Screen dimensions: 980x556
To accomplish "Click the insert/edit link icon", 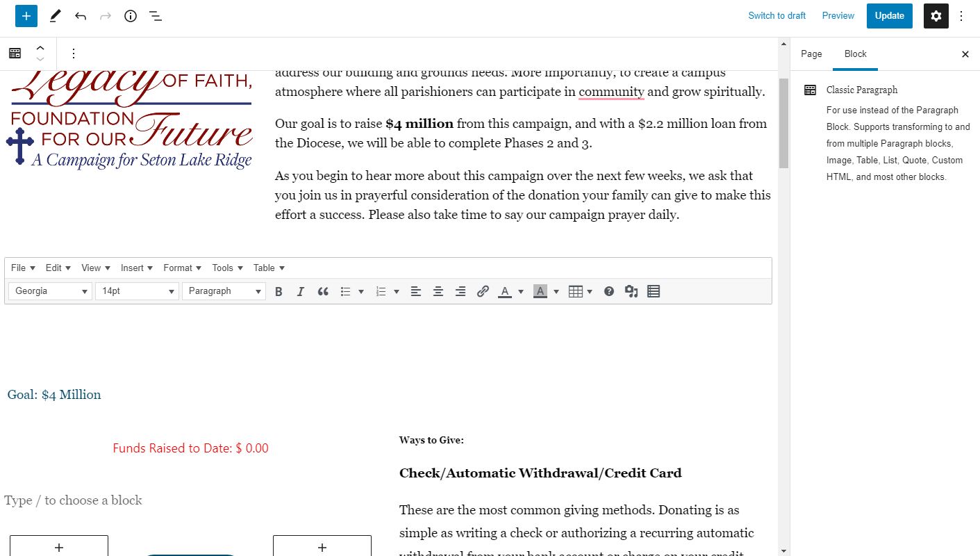I will click(483, 292).
